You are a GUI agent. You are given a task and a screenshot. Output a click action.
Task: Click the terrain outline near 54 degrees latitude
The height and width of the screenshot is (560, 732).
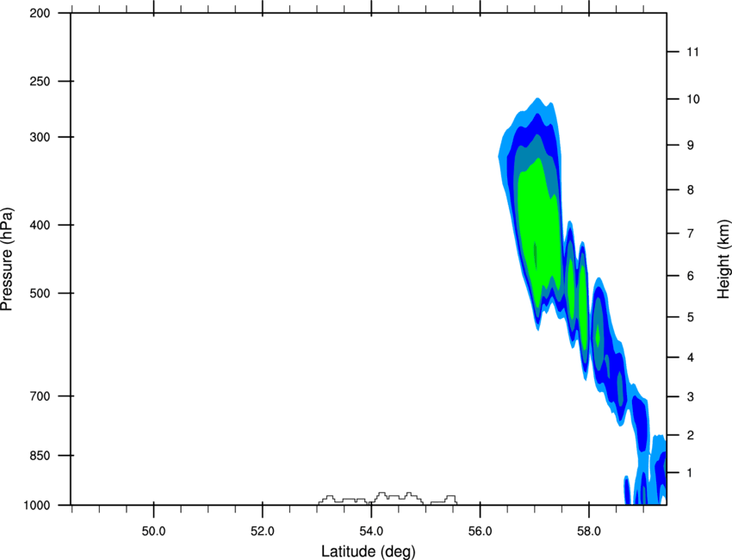pos(388,498)
